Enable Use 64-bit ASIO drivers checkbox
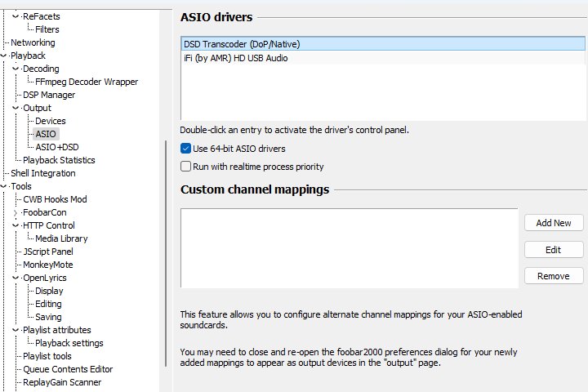The image size is (588, 392). pos(185,149)
